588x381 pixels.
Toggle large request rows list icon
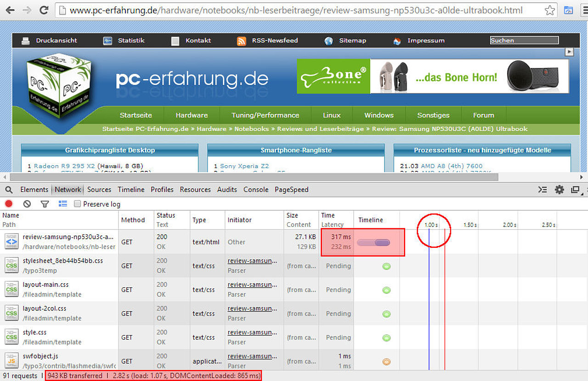(x=63, y=204)
